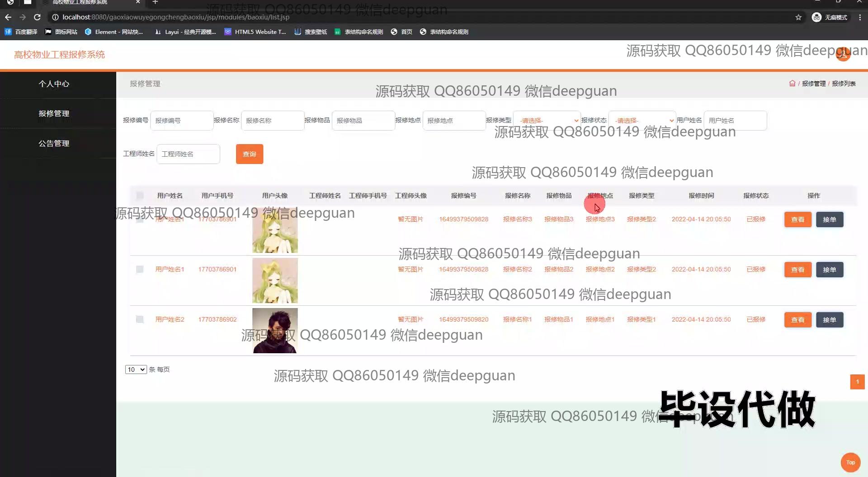Click the 报修管理 breadcrumb link
Viewport: 868px width, 477px height.
click(813, 84)
